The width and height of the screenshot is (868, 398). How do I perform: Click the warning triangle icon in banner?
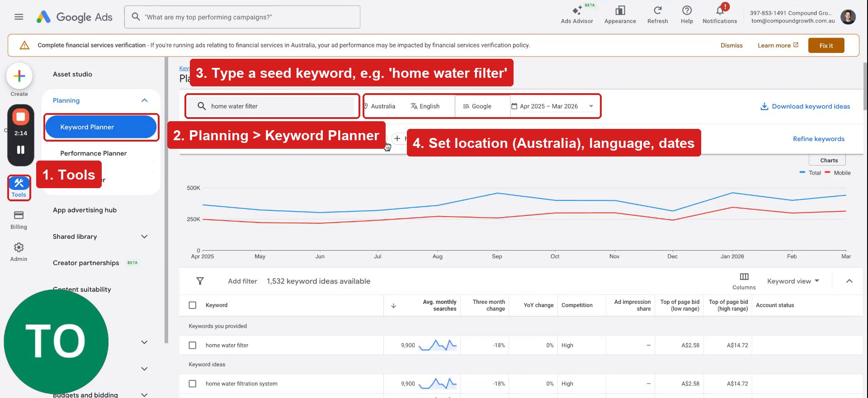tap(25, 45)
